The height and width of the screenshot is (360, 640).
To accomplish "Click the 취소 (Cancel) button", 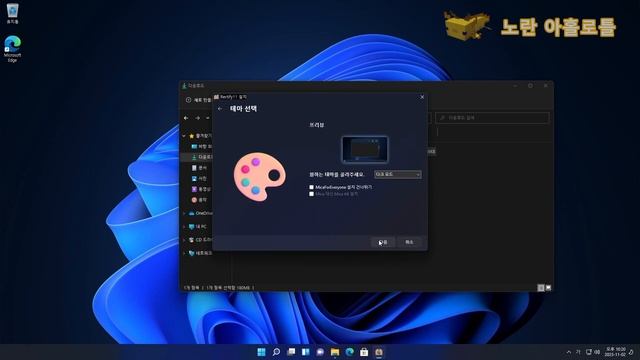I will click(x=409, y=242).
